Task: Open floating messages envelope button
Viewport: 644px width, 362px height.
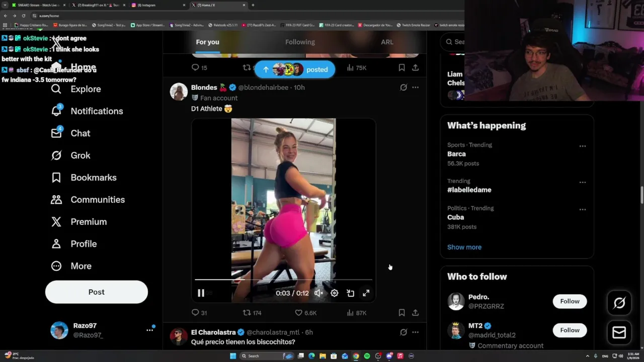Action: [619, 333]
